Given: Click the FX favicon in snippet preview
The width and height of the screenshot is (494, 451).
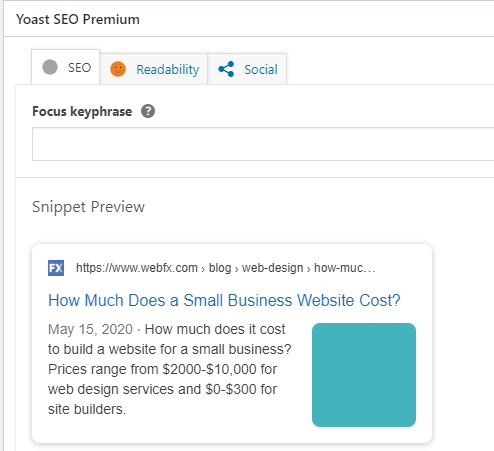Looking at the screenshot, I should pos(56,268).
